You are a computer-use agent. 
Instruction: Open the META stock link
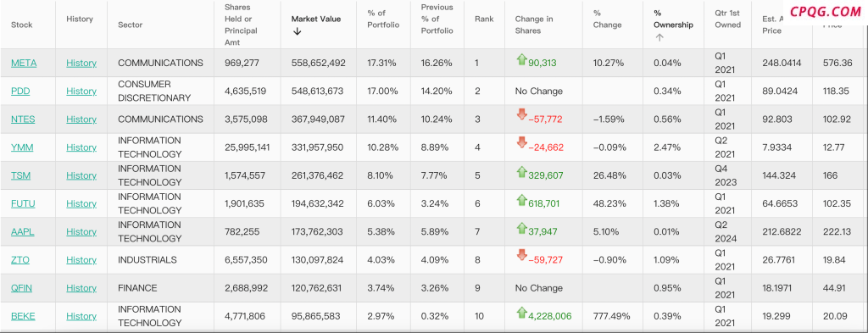tap(24, 63)
